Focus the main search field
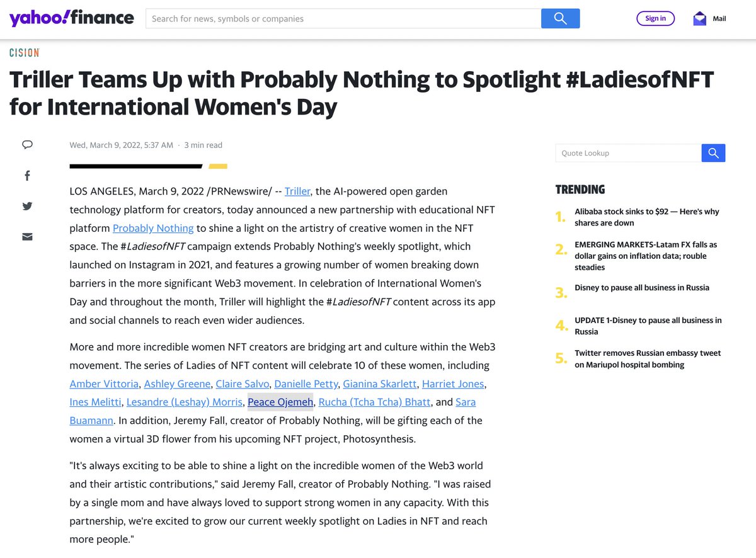The image size is (756, 558). 343,18
